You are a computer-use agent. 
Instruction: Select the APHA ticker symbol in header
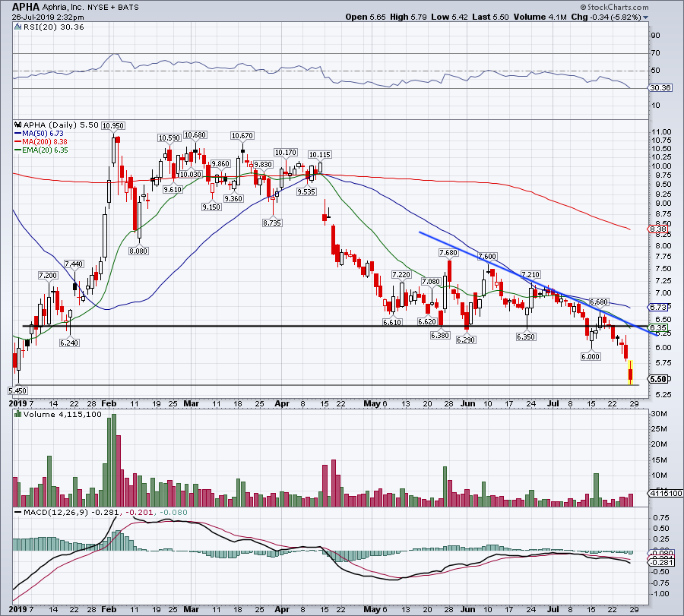click(x=26, y=7)
